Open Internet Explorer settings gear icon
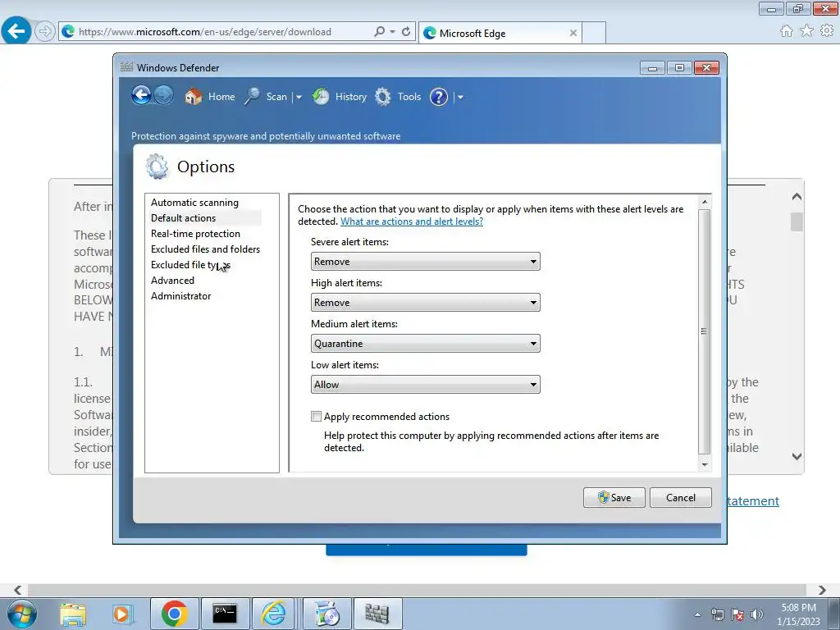 coord(827,31)
